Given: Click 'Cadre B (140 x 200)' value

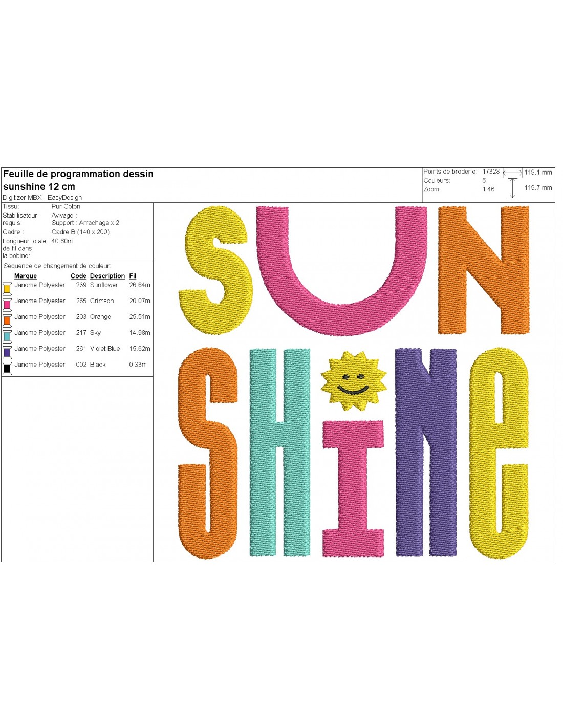Looking at the screenshot, I should point(80,232).
